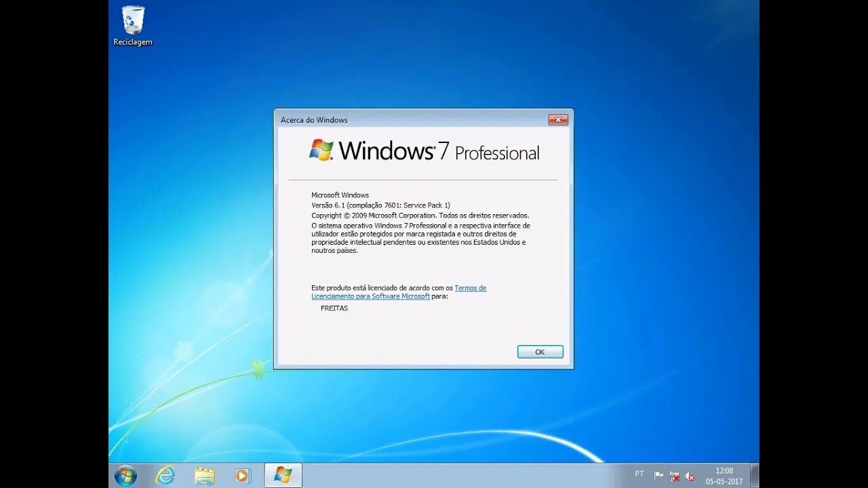Open the Termos de Licenciamento link
Screen dimensions: 868x488
pyautogui.click(x=399, y=292)
